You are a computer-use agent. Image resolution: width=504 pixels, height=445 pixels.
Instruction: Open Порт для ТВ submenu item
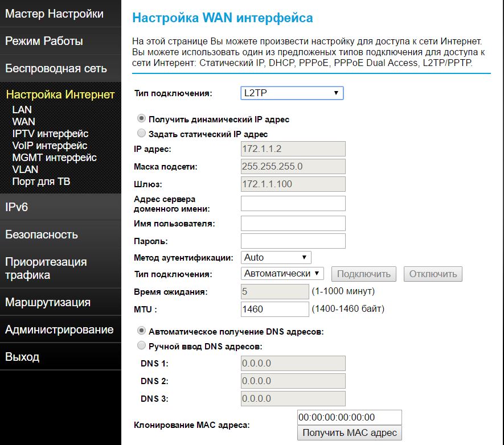tap(41, 182)
